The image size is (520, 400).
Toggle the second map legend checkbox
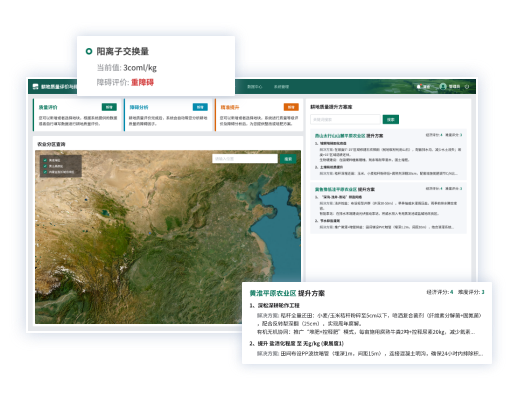[x=45, y=166]
